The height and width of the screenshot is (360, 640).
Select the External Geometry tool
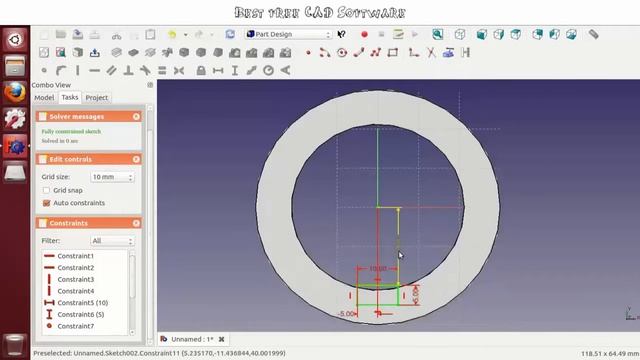(x=448, y=53)
